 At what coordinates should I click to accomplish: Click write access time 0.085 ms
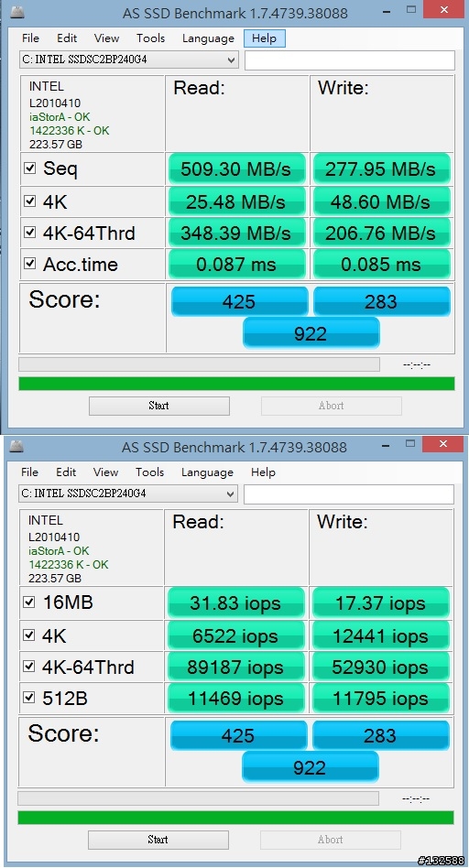(x=381, y=265)
